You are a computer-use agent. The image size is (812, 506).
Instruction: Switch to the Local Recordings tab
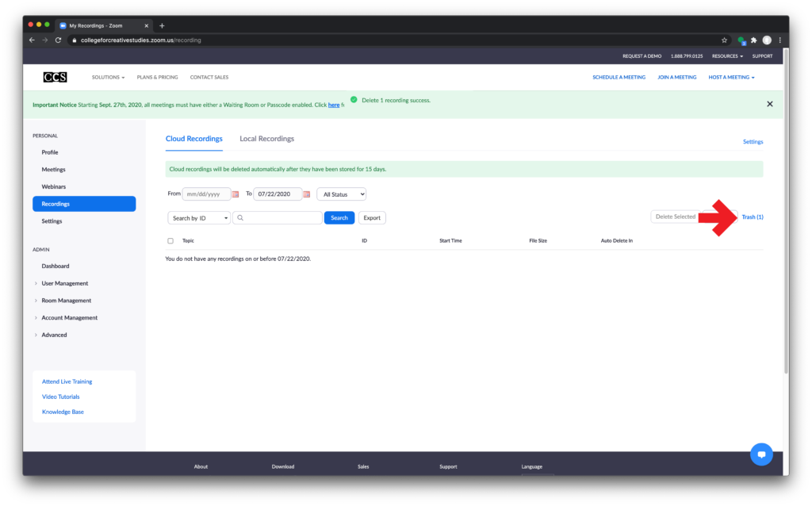coord(266,139)
